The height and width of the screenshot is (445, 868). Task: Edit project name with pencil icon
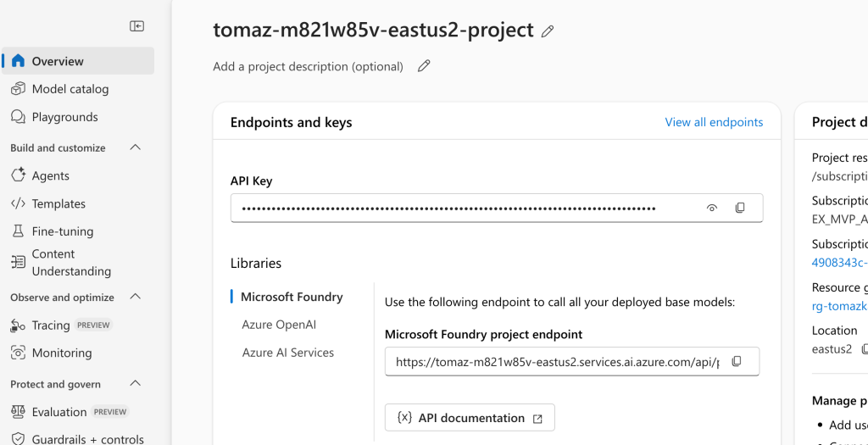[548, 31]
